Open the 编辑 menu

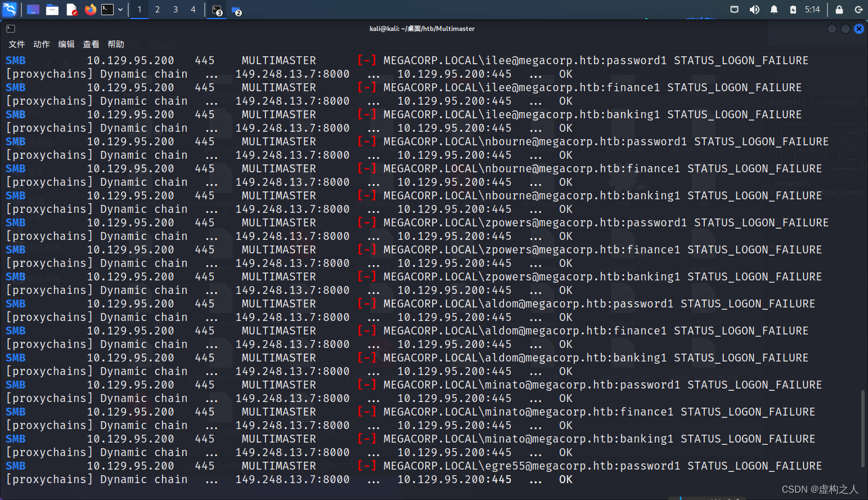point(66,44)
